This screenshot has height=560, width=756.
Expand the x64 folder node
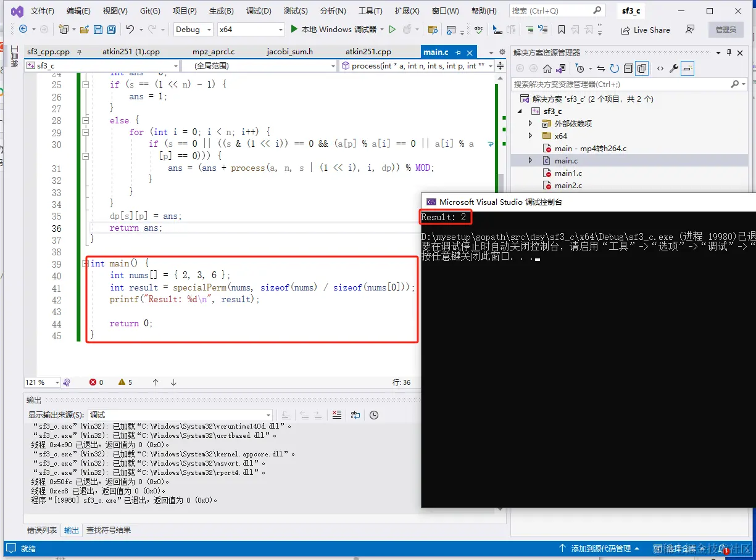click(x=530, y=136)
